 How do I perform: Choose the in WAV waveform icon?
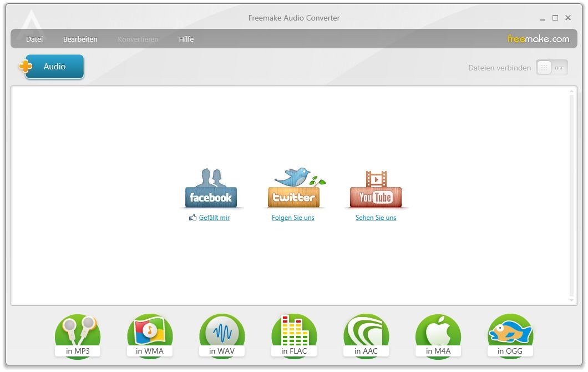click(222, 336)
